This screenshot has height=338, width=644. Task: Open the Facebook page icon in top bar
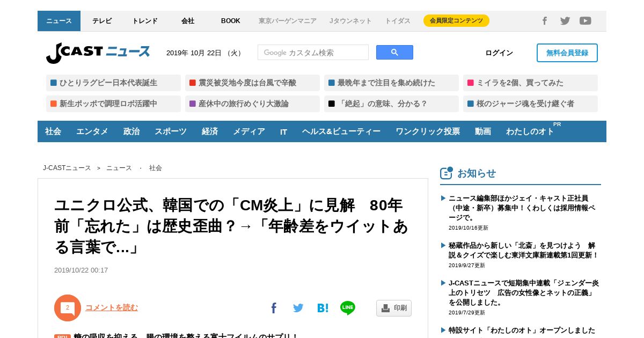pyautogui.click(x=544, y=21)
